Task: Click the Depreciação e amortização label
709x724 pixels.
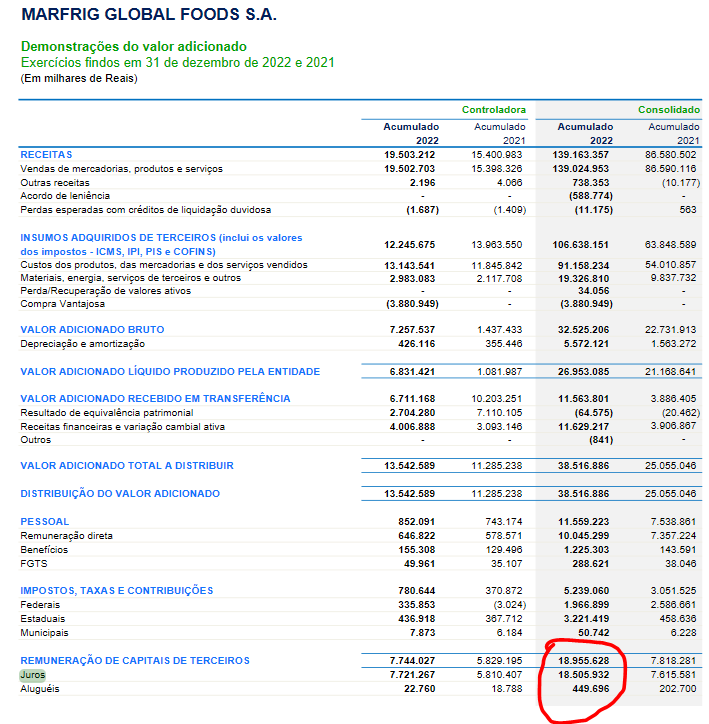Action: coord(83,344)
